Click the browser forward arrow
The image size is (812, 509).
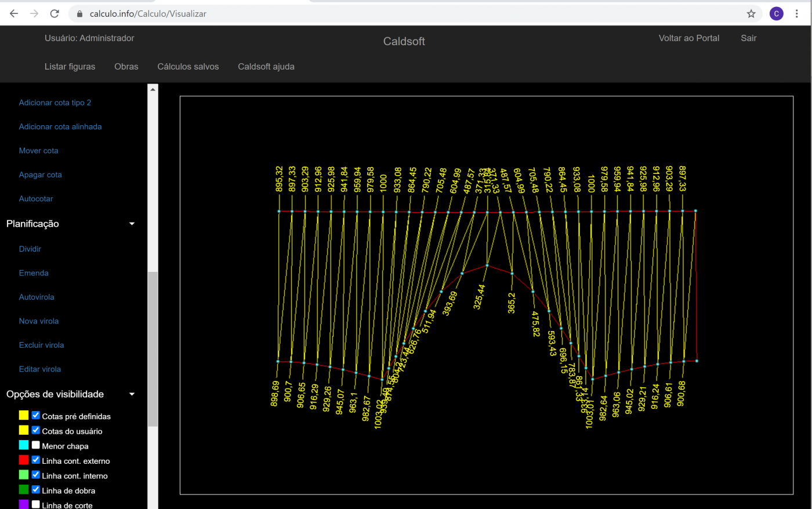pos(34,13)
